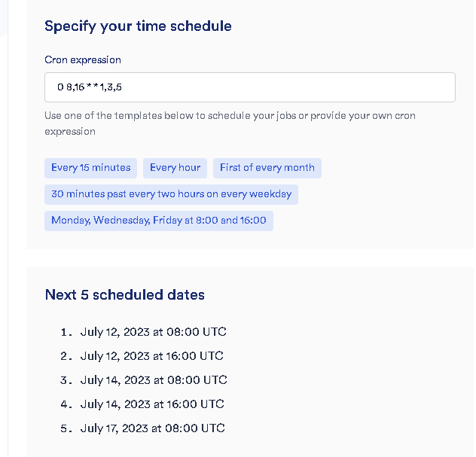Choose the "Every hour" template
The image size is (476, 457).
[175, 168]
